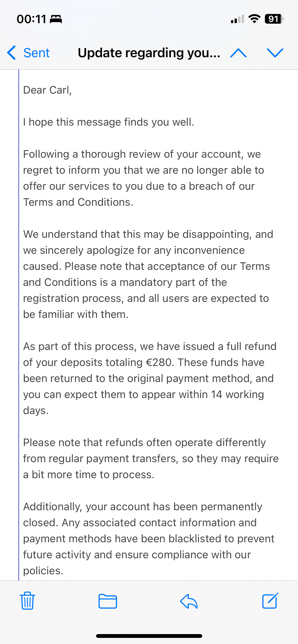Move message using the folder icon

click(108, 601)
